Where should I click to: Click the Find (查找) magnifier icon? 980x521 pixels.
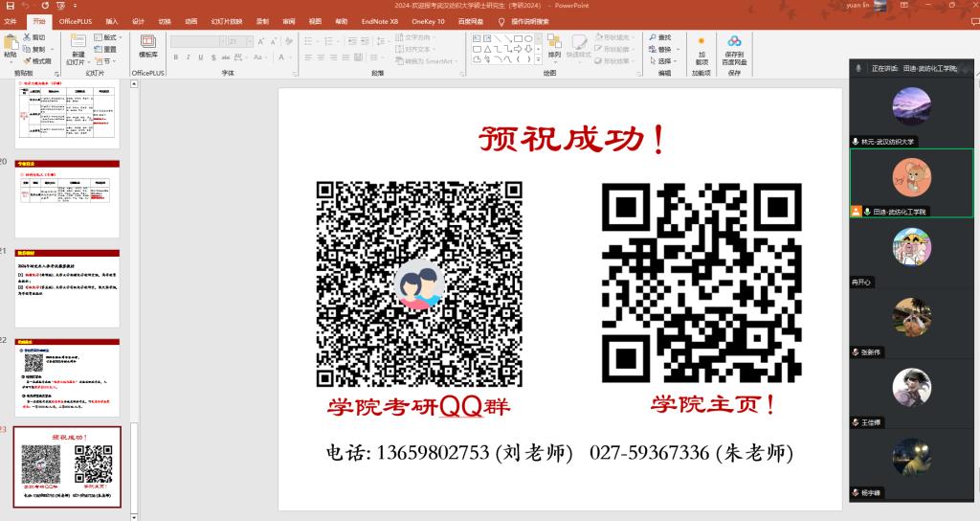652,37
